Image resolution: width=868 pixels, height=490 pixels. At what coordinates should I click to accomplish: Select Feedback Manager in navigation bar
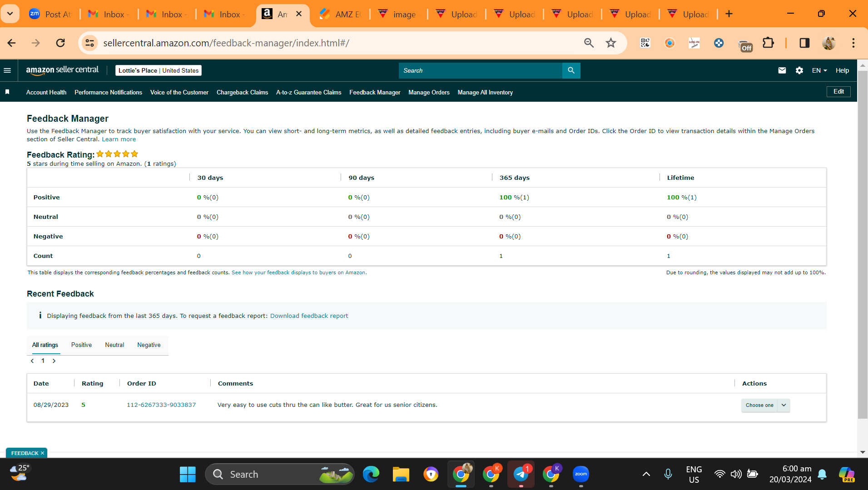[375, 92]
